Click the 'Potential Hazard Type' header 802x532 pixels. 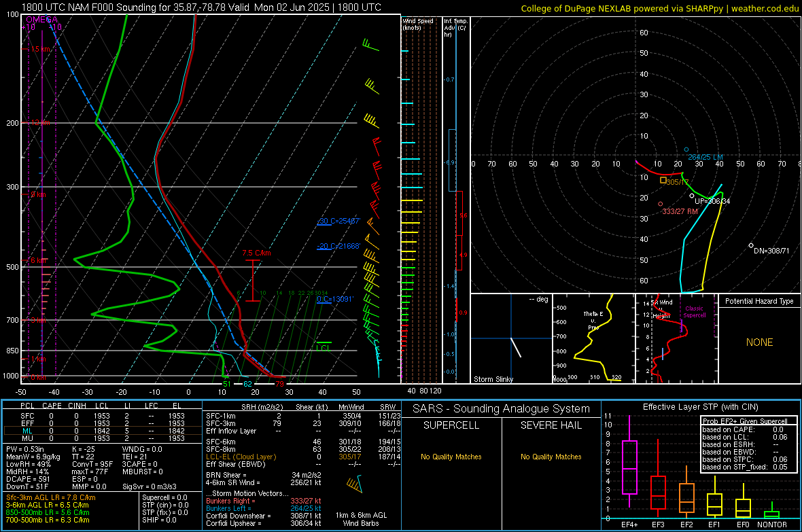(x=759, y=301)
